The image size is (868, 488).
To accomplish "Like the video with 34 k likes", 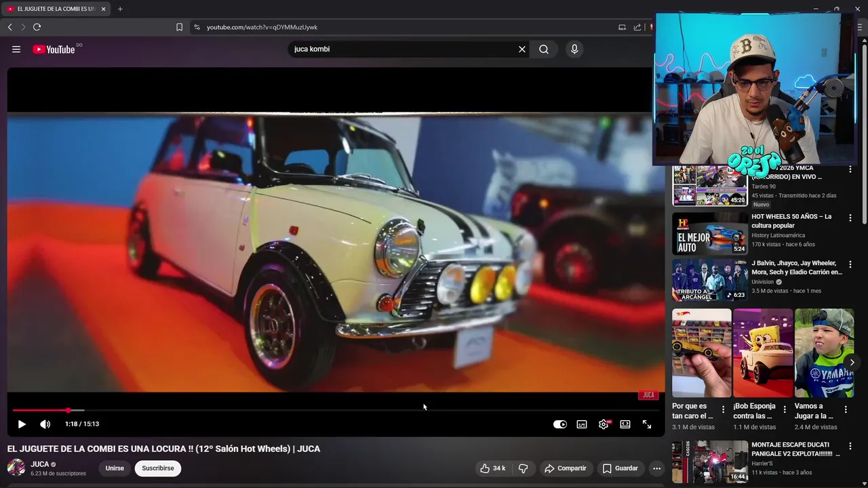I will tap(493, 468).
